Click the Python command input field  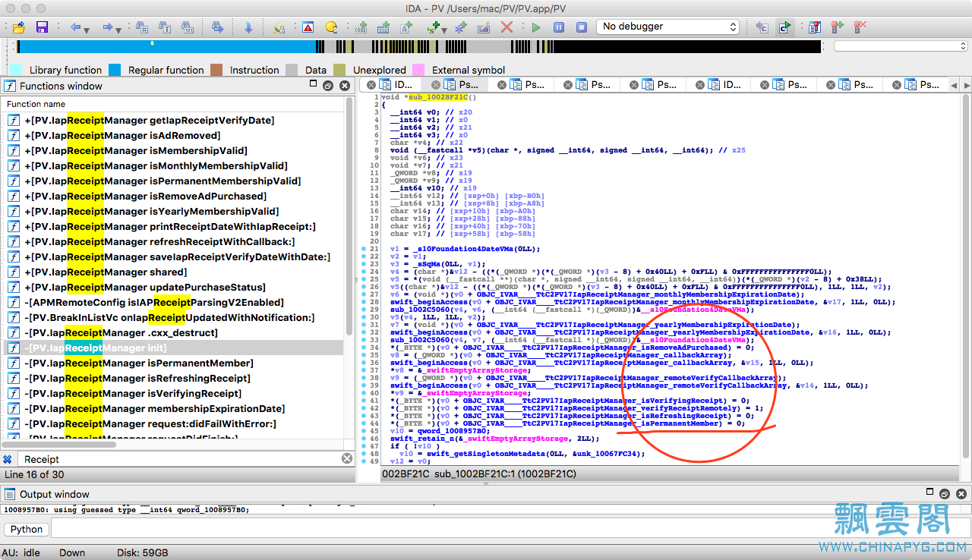[x=509, y=529]
